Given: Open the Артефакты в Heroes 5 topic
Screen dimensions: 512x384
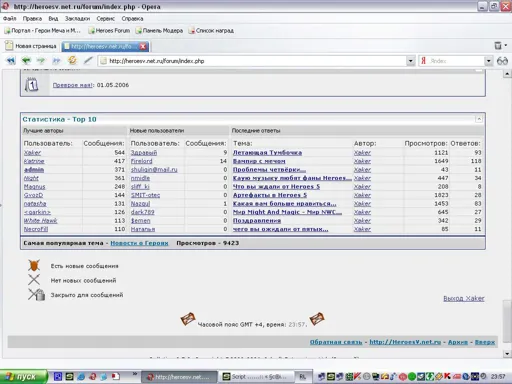Looking at the screenshot, I should [270, 195].
